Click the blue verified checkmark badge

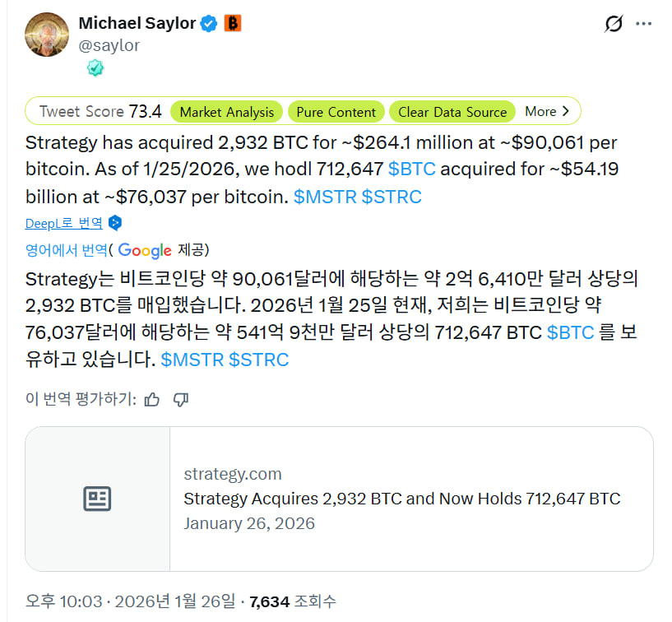point(209,24)
